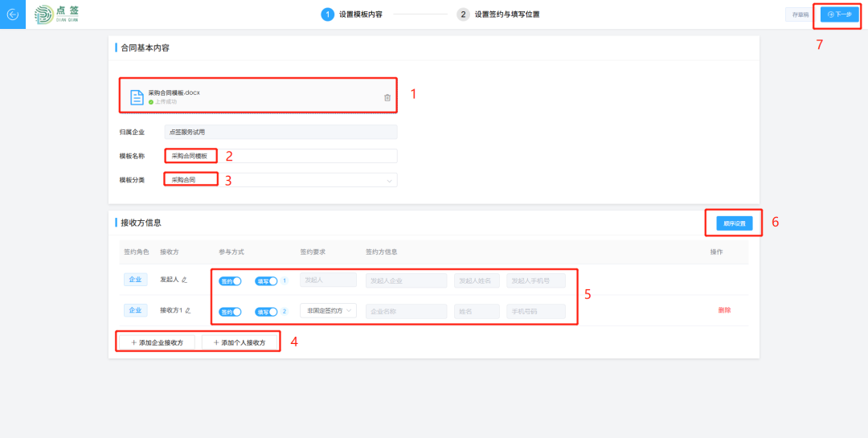Screen dimensions: 868x438
Task: Click the back arrow icon in top-left corner
Action: (12, 14)
